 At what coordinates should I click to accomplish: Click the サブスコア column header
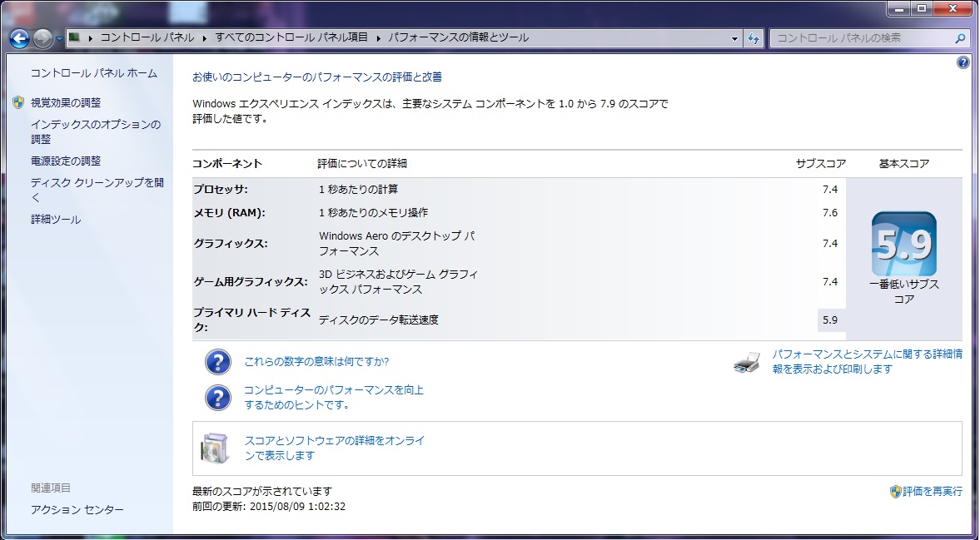point(821,164)
